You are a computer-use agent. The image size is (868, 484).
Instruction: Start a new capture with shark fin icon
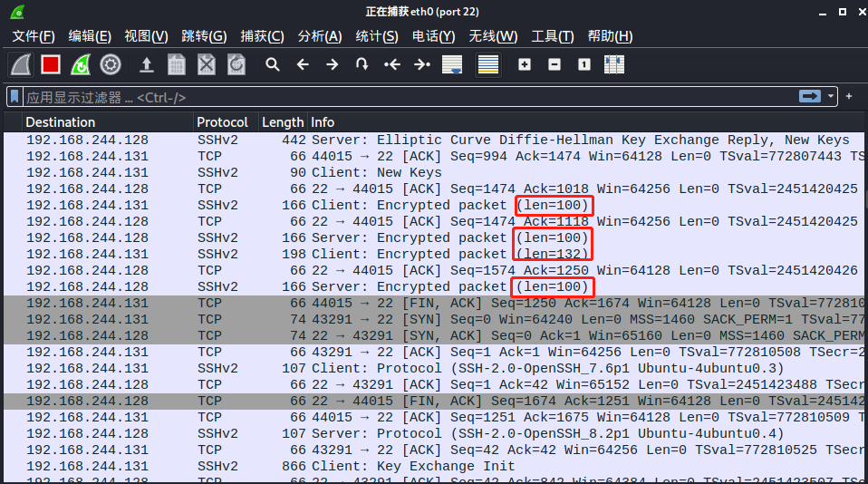pos(21,64)
